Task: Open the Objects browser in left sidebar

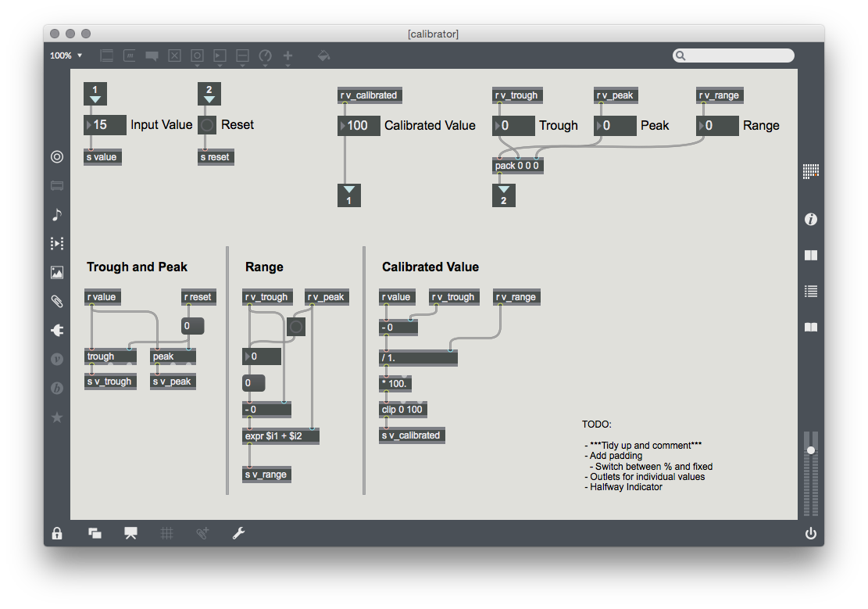Action: (x=57, y=157)
